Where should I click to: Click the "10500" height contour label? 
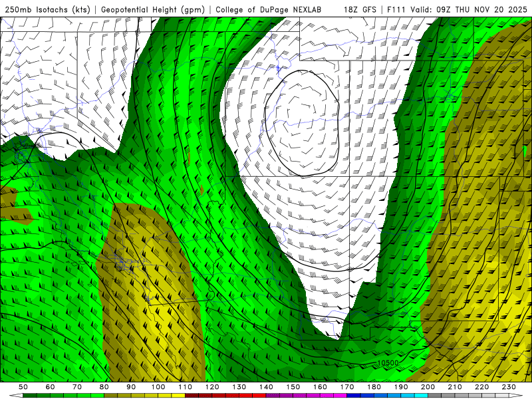pyautogui.click(x=388, y=362)
